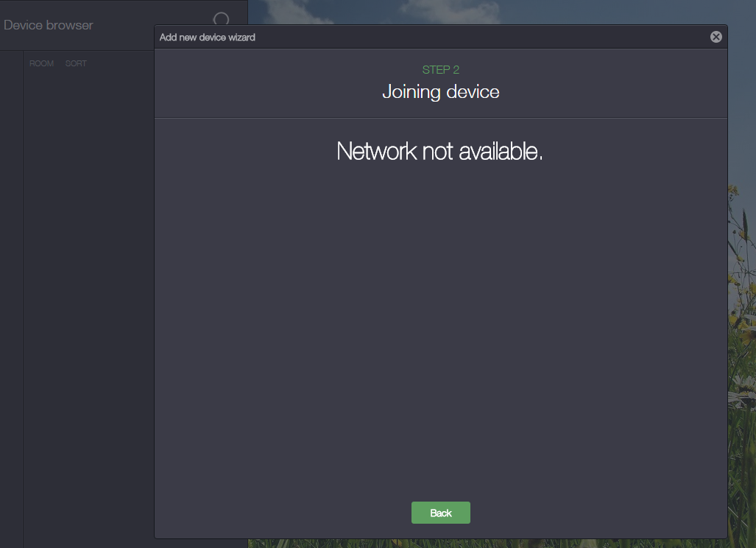Open the ROOM filter
The width and height of the screenshot is (756, 548).
41,63
